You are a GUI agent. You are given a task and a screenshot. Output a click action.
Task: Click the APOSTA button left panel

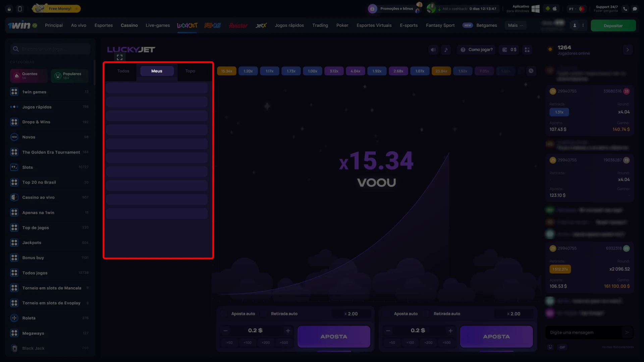tap(334, 337)
